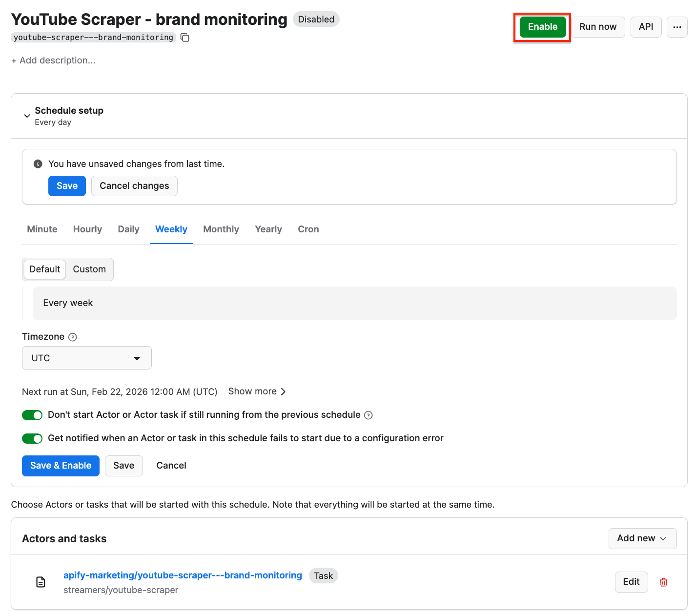Image resolution: width=695 pixels, height=616 pixels.
Task: Switch to the Minute tab
Action: click(42, 229)
